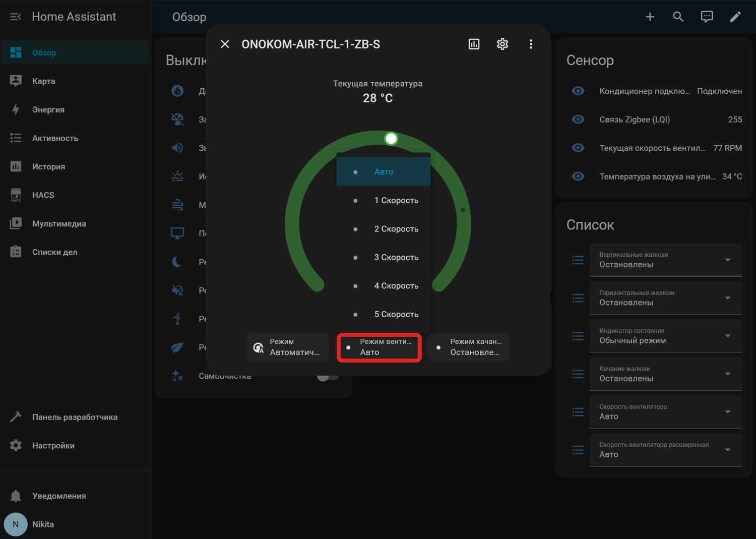
Task: Click the leaf icon in switches card
Action: 177,347
